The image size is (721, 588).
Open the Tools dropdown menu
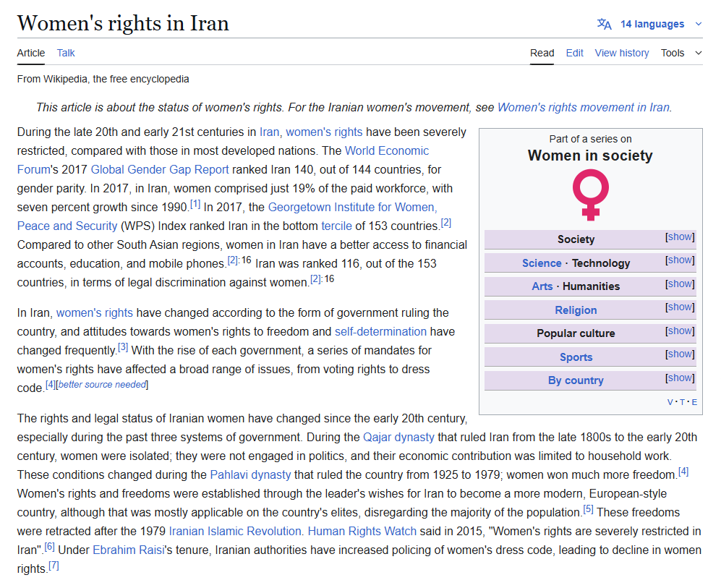point(681,53)
